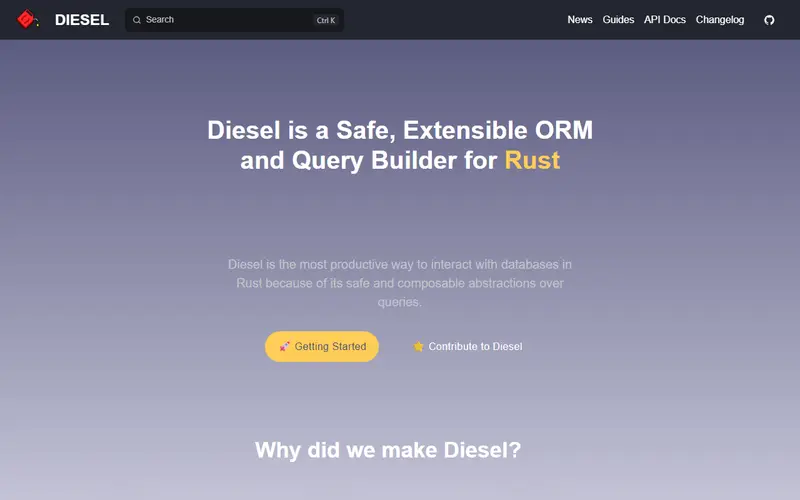Click the yellow word Rust in headline
The image size is (800, 500).
pyautogui.click(x=532, y=160)
